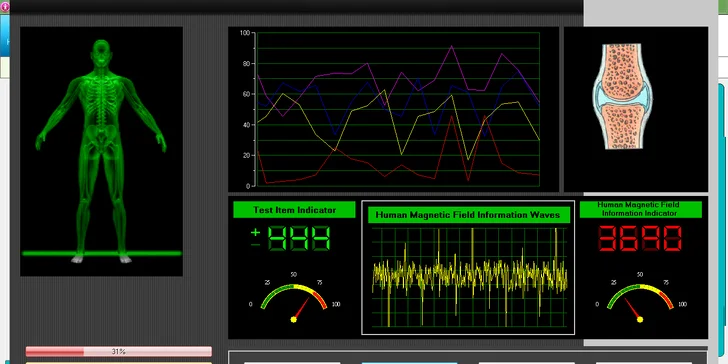Click the highlighted cyan button at bottom
This screenshot has height=364, width=728.
[x=409, y=363]
